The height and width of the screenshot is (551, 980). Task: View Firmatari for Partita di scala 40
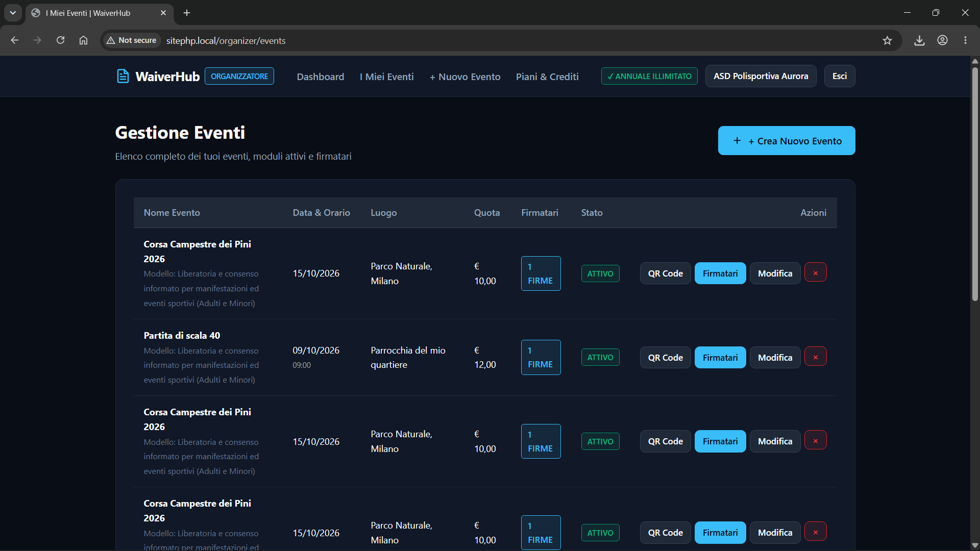[x=720, y=358]
